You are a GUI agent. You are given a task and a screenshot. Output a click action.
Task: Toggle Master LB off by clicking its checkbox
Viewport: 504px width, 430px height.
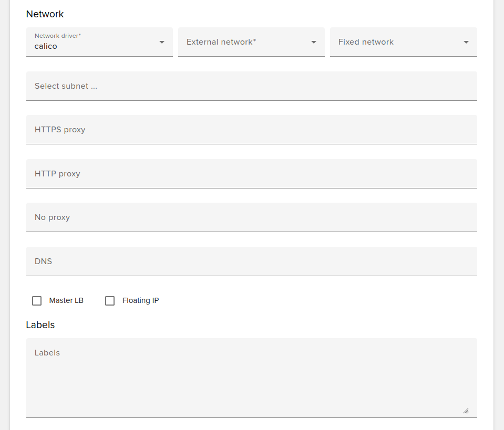tap(36, 300)
